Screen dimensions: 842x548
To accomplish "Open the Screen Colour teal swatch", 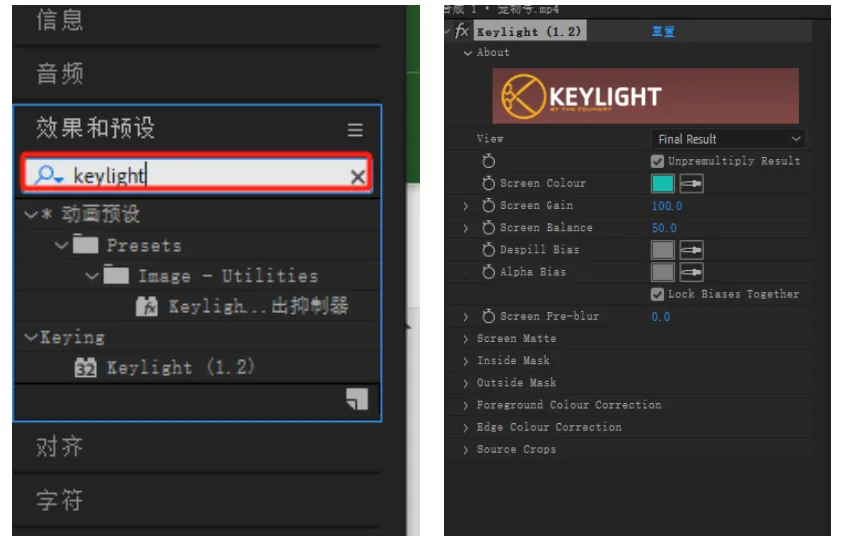I will [662, 184].
